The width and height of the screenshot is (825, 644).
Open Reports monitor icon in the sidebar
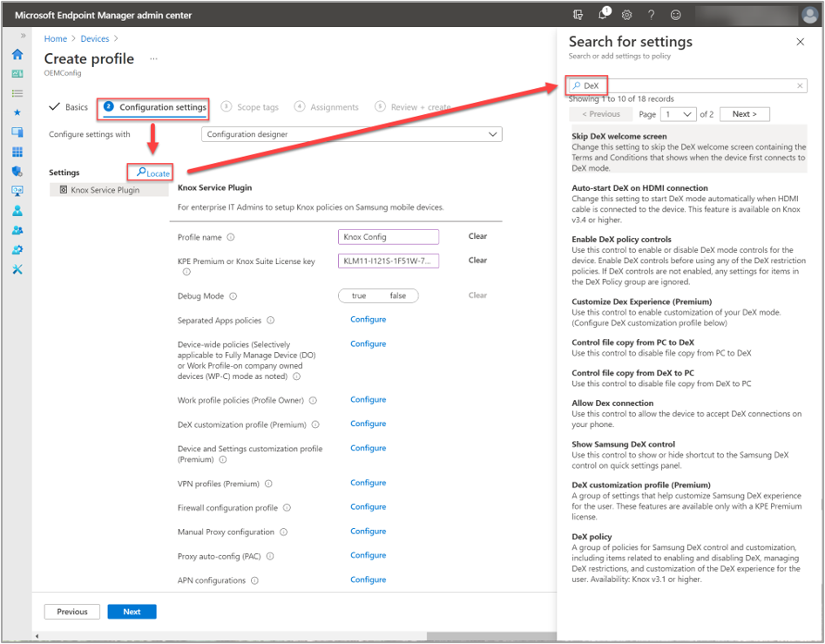(x=17, y=191)
